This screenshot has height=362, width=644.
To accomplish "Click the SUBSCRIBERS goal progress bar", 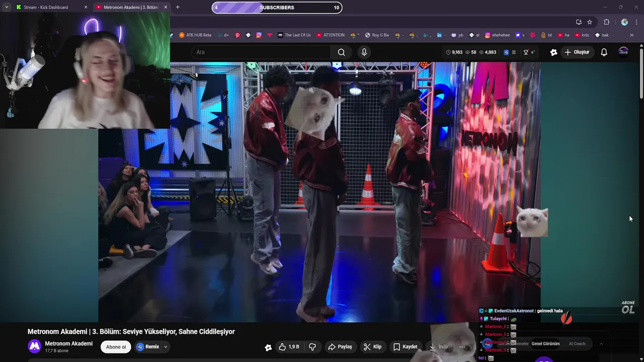I will 277,8.
